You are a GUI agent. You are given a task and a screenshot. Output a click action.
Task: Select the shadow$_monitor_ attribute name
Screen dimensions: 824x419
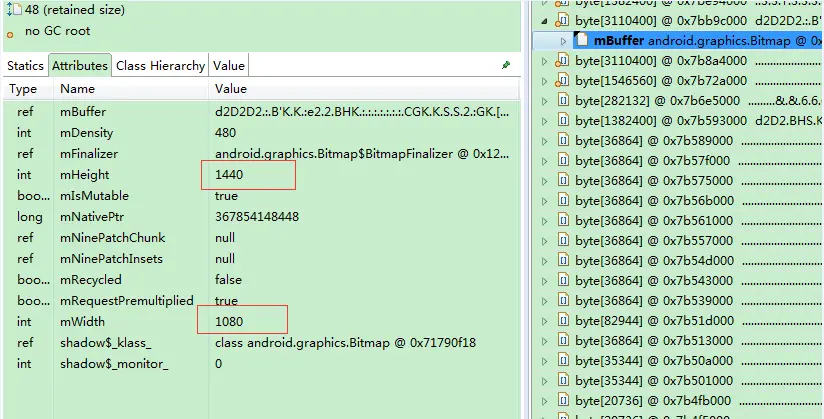114,364
